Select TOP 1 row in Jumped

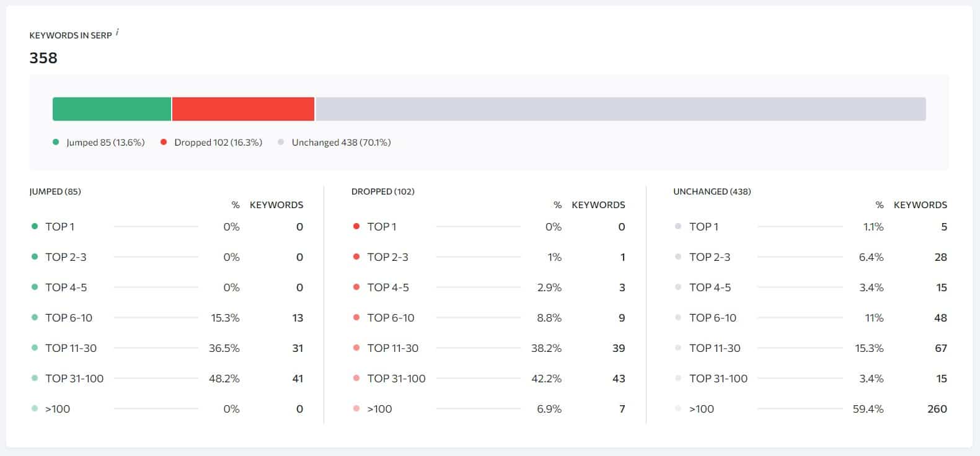click(167, 227)
